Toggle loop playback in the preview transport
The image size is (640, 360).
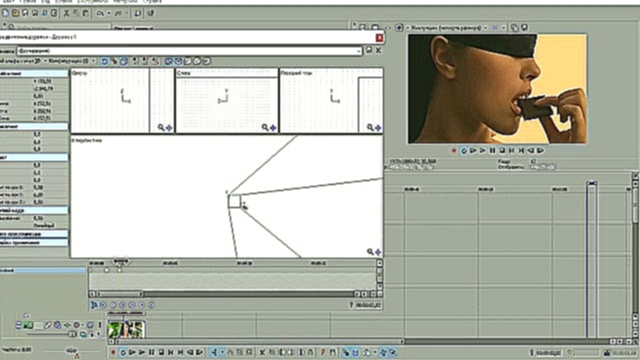point(464,151)
